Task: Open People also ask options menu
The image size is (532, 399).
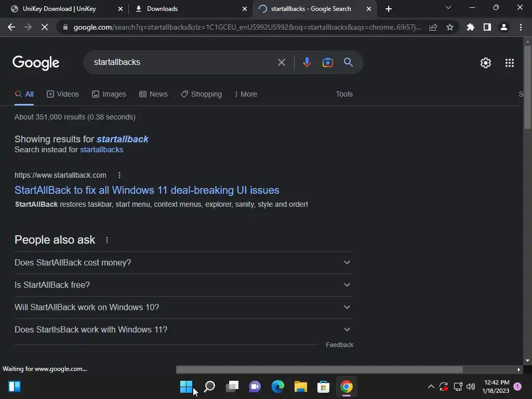Action: [107, 240]
